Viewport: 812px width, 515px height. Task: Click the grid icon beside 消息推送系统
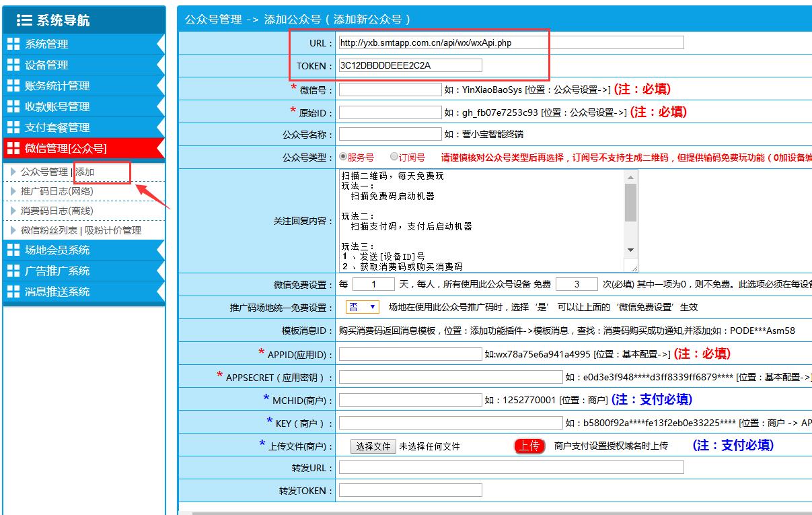click(x=13, y=291)
